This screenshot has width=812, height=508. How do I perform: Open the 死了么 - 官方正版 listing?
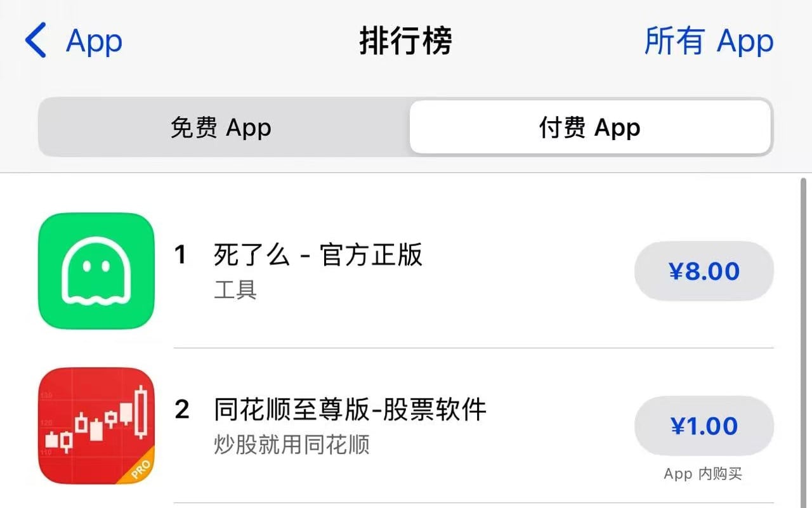[318, 254]
